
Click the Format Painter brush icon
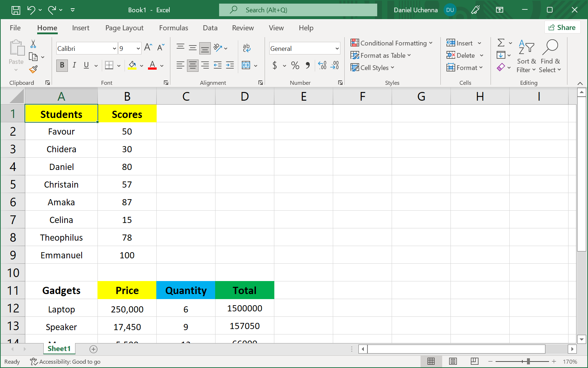[34, 69]
